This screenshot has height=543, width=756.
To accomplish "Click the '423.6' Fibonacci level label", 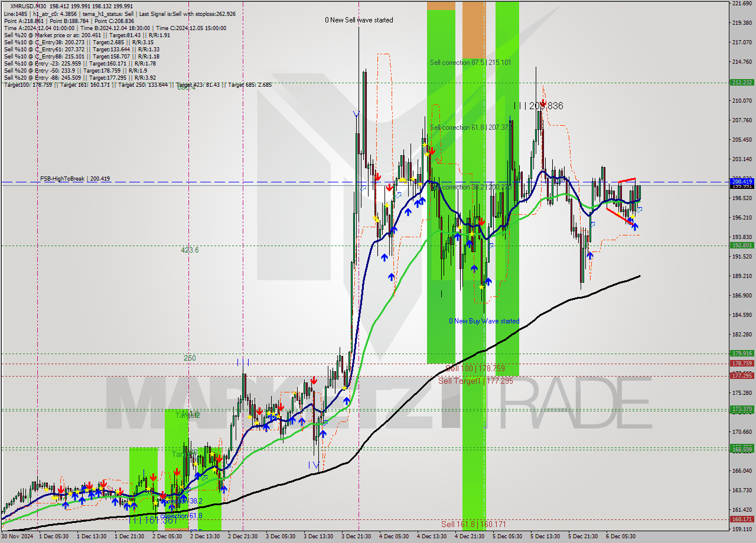I will (190, 250).
